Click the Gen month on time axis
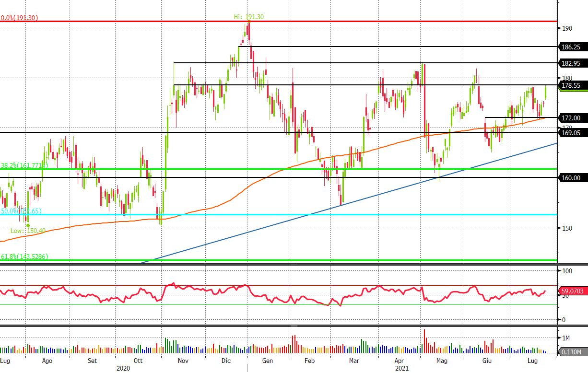 [268, 361]
